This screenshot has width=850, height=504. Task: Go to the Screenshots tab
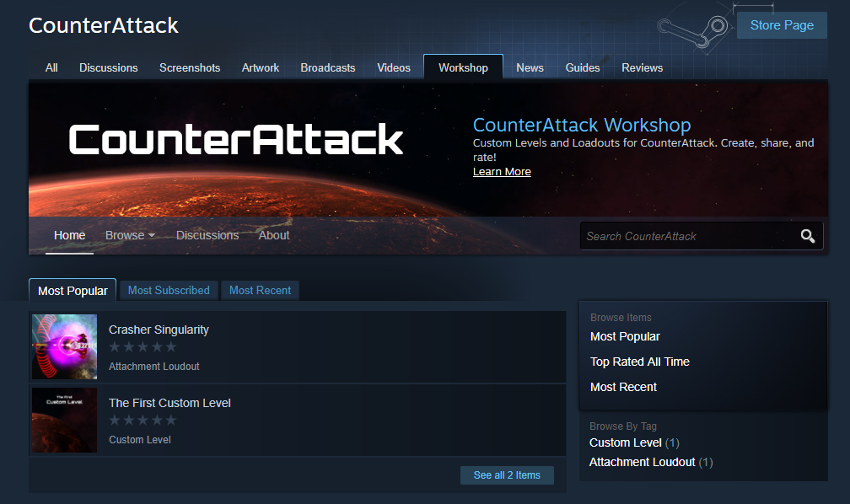point(190,67)
